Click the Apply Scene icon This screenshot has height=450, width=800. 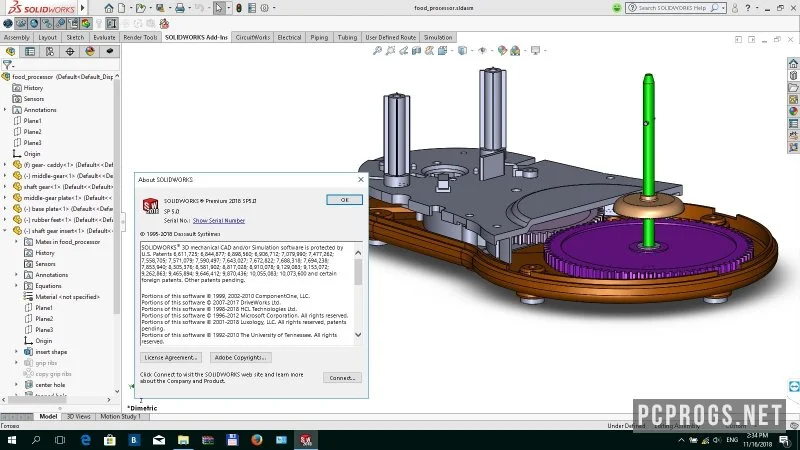[x=515, y=51]
